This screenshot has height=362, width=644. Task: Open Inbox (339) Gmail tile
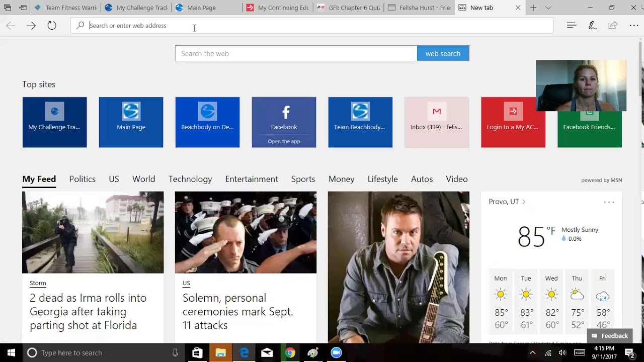pos(437,122)
